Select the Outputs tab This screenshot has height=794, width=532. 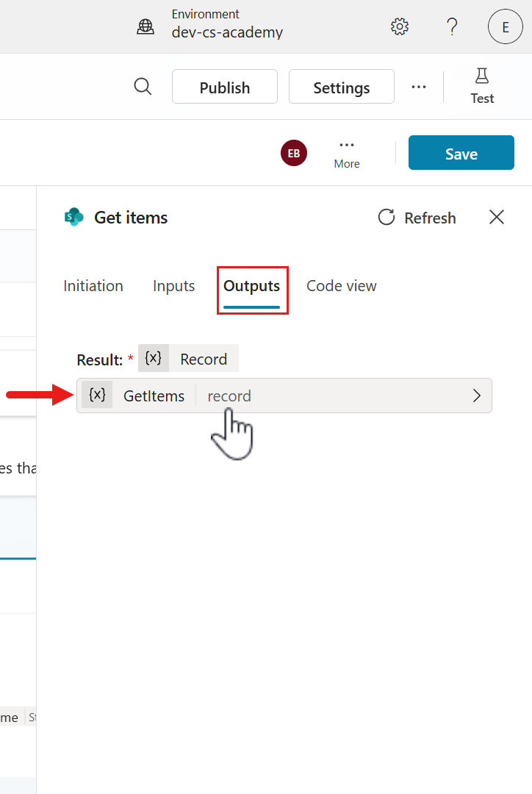[x=252, y=286]
